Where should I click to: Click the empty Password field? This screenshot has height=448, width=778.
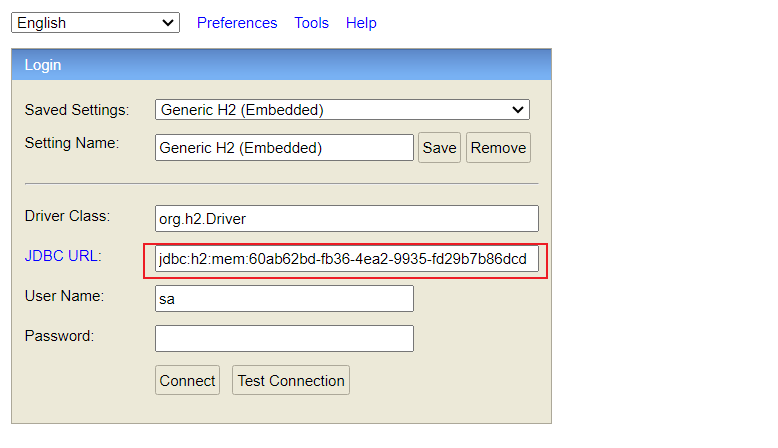click(284, 339)
